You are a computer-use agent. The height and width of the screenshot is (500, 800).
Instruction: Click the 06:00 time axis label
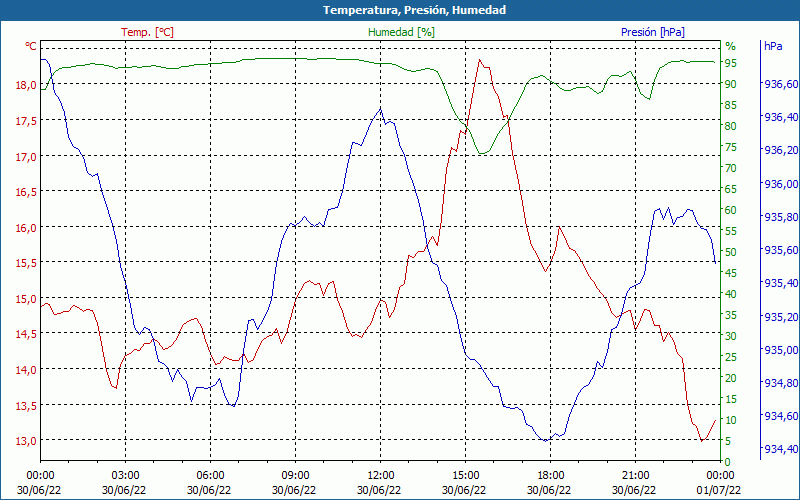210,476
